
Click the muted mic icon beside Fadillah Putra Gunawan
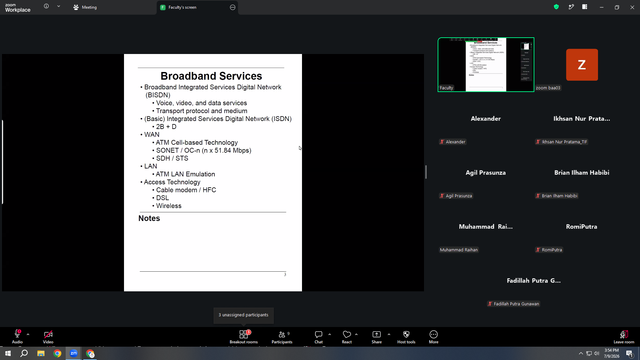tap(490, 304)
